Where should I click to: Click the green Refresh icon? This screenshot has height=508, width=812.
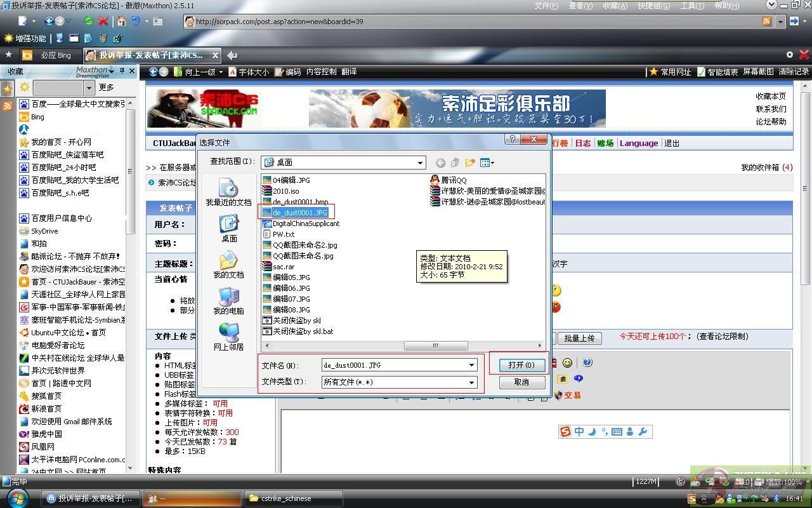89,21
